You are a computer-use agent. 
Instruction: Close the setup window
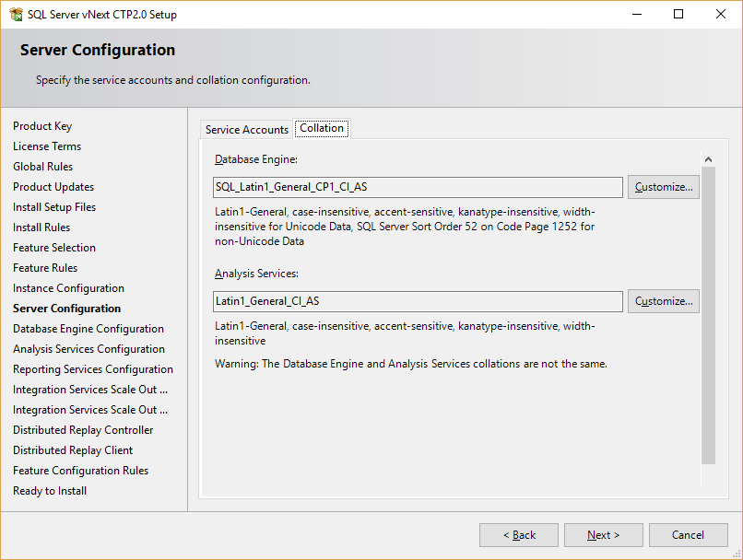(721, 14)
